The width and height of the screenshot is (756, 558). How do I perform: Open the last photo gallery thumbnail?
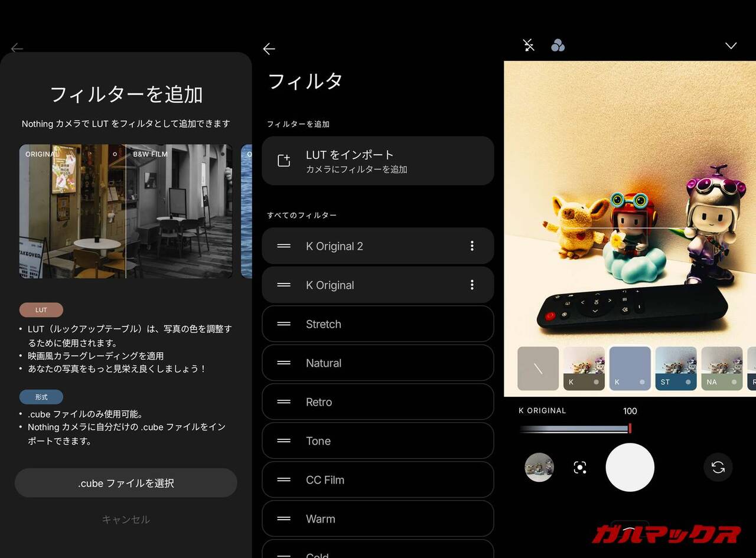539,468
